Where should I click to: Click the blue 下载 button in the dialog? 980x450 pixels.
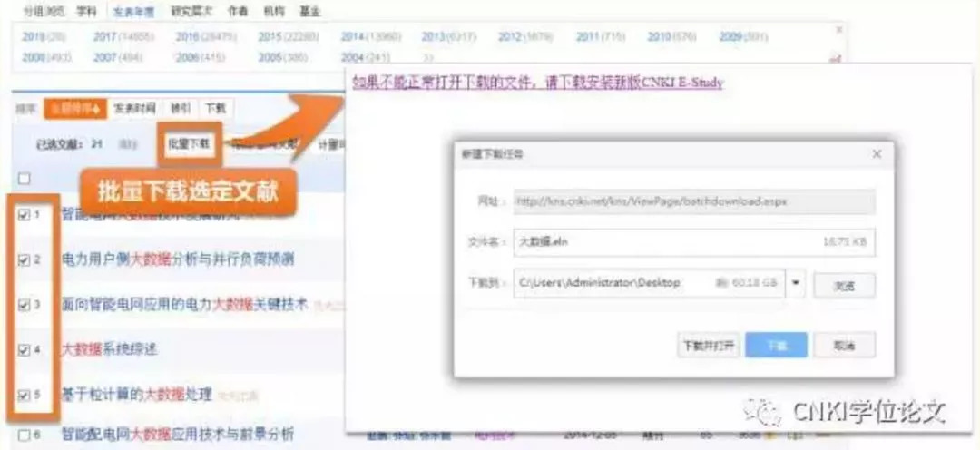tap(776, 345)
